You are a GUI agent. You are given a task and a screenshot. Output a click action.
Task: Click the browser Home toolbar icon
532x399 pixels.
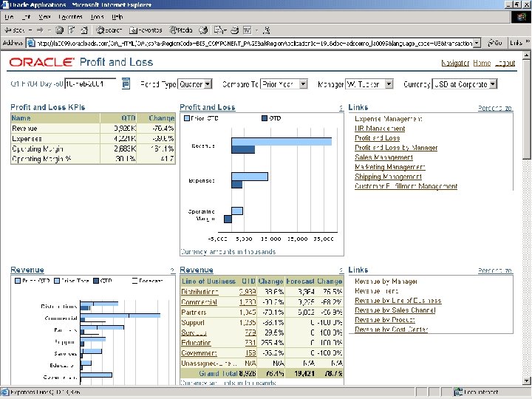pyautogui.click(x=84, y=30)
